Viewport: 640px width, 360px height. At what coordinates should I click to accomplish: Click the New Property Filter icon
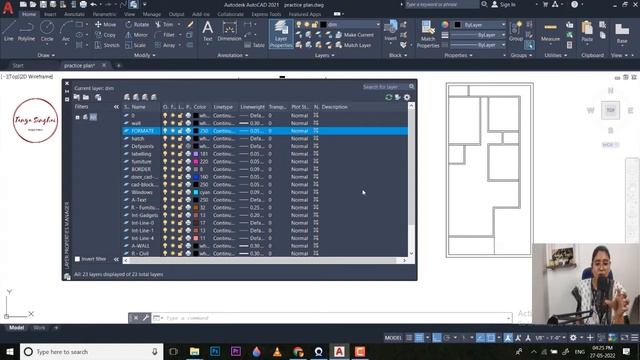tap(77, 97)
